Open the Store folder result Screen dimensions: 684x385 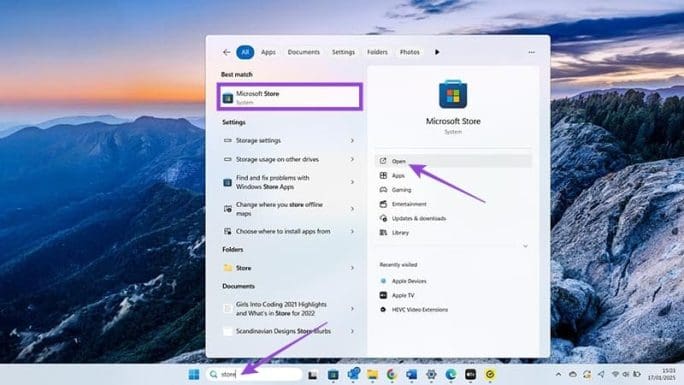pyautogui.click(x=288, y=268)
